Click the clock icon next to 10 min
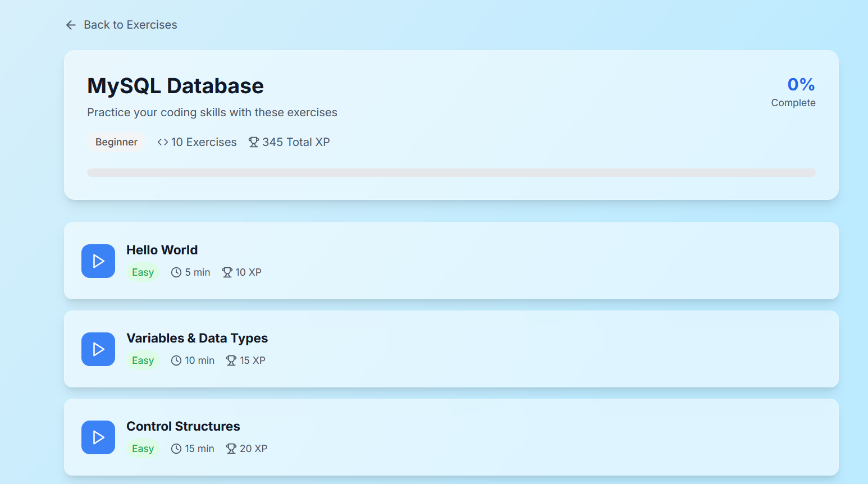Image resolution: width=868 pixels, height=484 pixels. (x=176, y=360)
